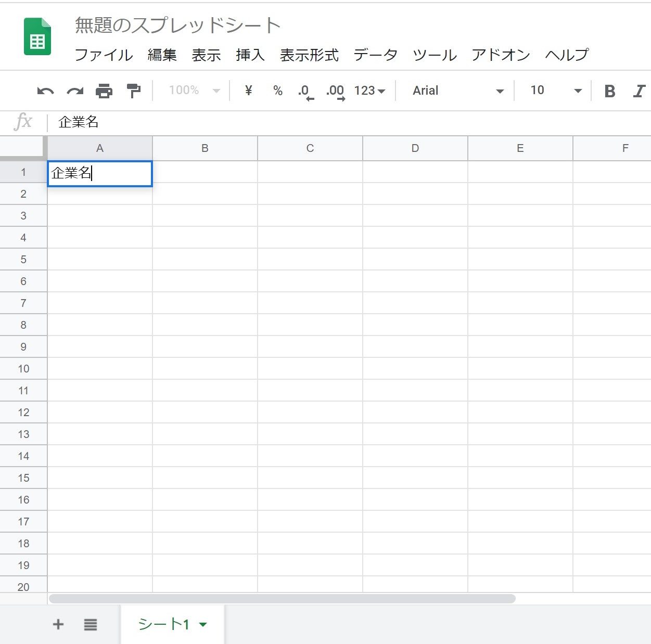
Task: Click the horizontal scrollbar
Action: [x=282, y=599]
